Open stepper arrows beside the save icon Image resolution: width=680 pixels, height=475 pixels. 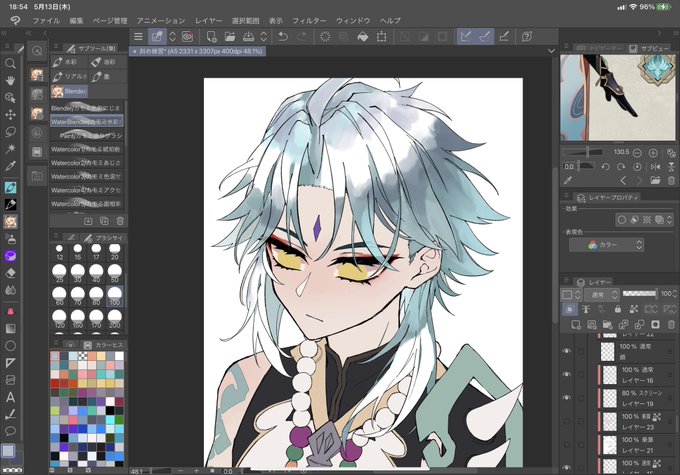point(264,37)
